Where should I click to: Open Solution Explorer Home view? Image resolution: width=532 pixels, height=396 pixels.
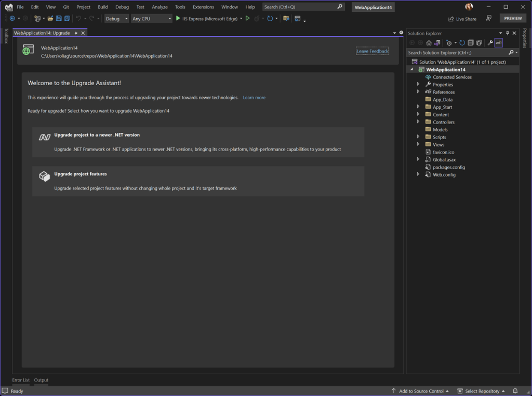point(429,43)
